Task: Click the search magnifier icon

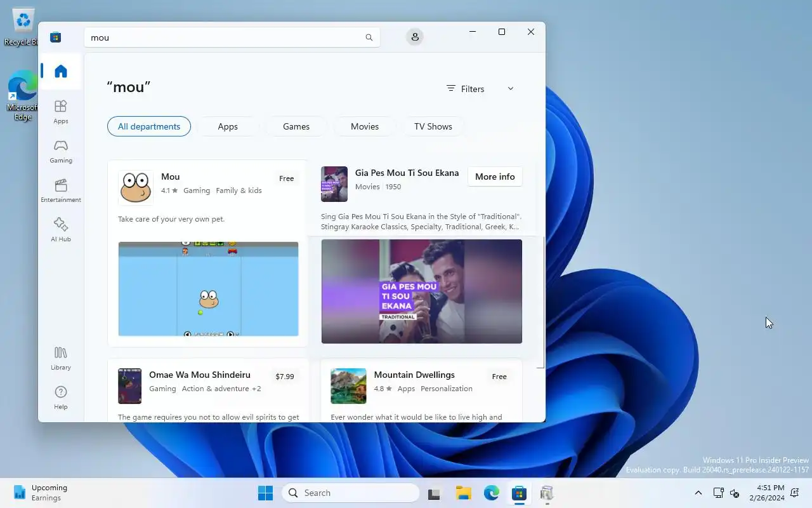Action: (x=369, y=37)
